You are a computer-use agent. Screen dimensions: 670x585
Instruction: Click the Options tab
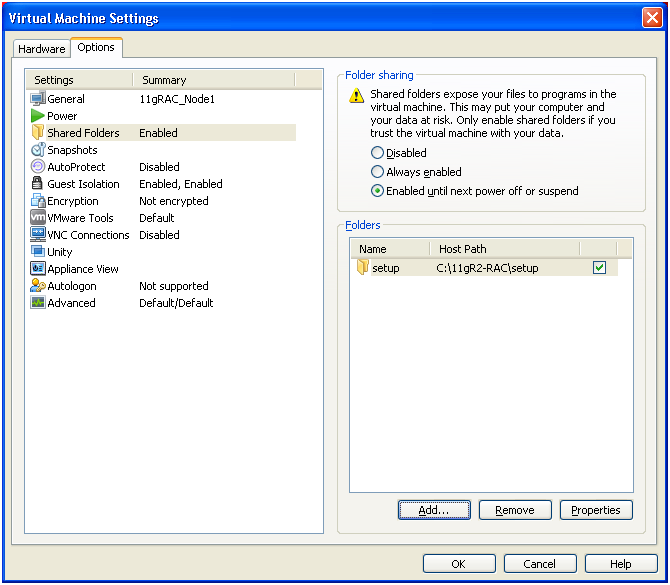[x=96, y=47]
